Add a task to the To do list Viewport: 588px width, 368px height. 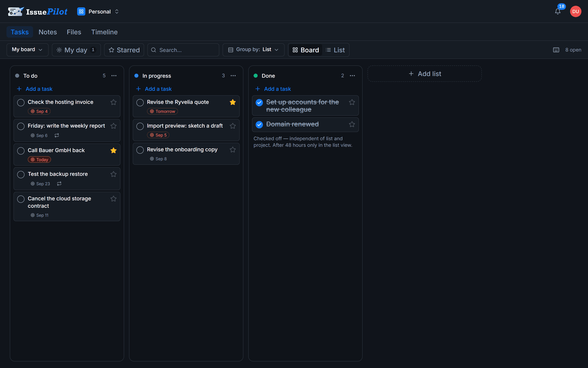coord(35,89)
